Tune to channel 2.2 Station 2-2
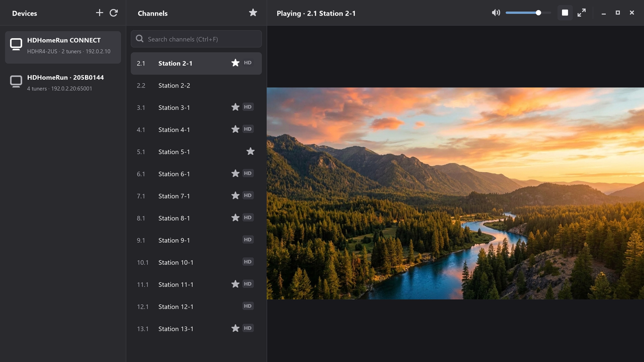Image resolution: width=644 pixels, height=362 pixels. click(196, 85)
